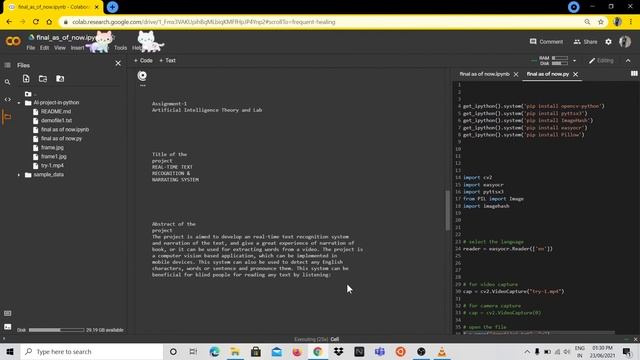Add a new Code cell

point(143,60)
